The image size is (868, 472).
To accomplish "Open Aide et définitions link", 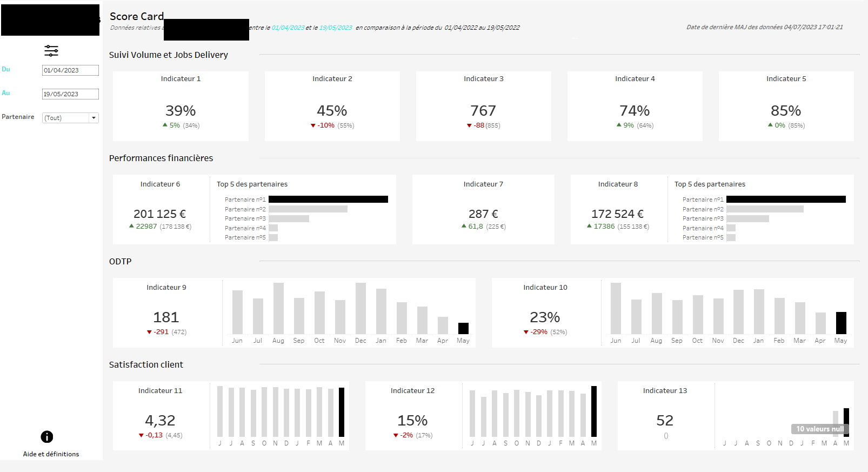I will tap(51, 454).
